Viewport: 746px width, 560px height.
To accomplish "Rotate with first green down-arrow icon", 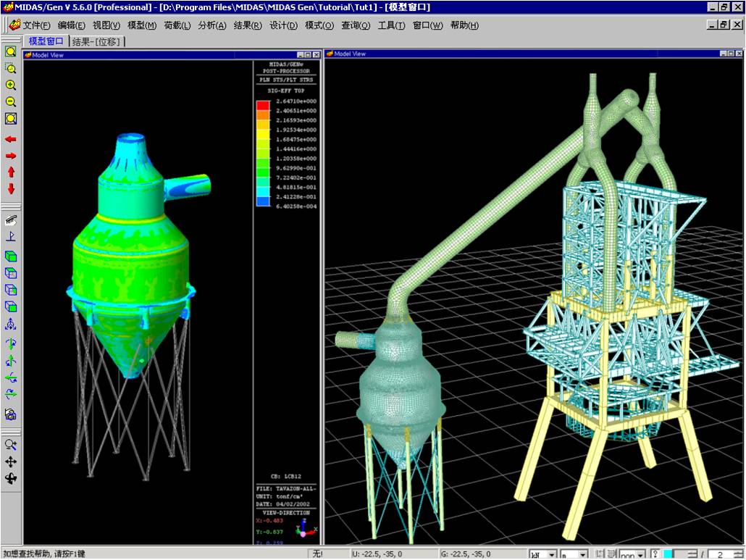I will point(10,343).
